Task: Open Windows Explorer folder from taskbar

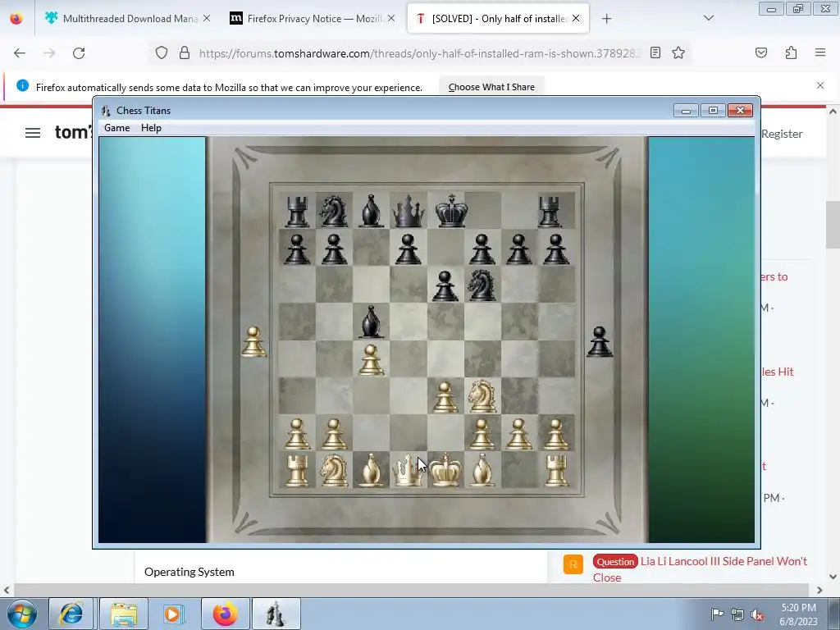Action: point(125,614)
